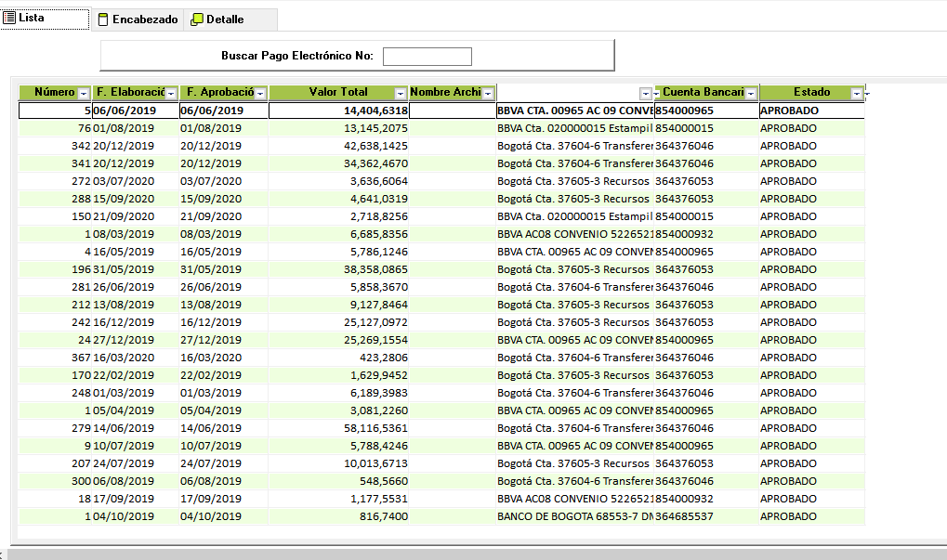Screen dimensions: 947x560
Task: Click the Estado column header
Action: pyautogui.click(x=805, y=93)
